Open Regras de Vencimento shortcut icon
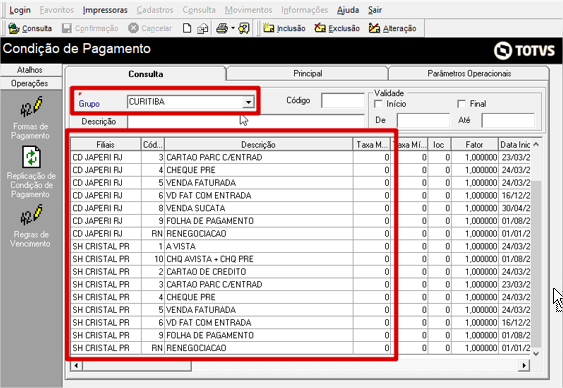The image size is (563, 388). [x=31, y=215]
